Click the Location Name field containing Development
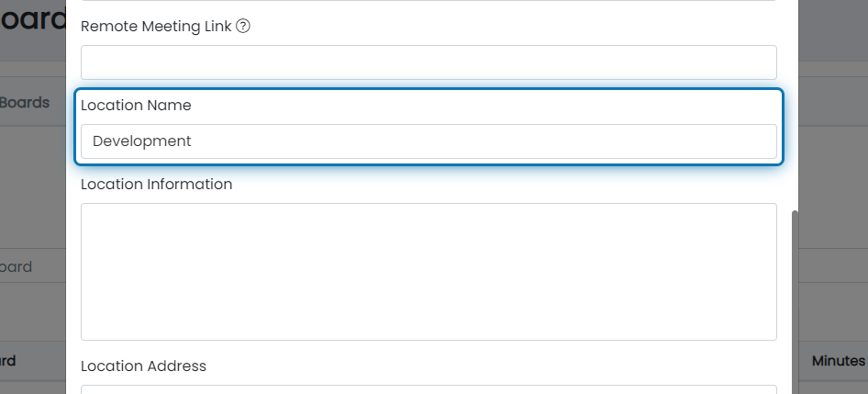Image resolution: width=868 pixels, height=394 pixels. click(x=428, y=141)
